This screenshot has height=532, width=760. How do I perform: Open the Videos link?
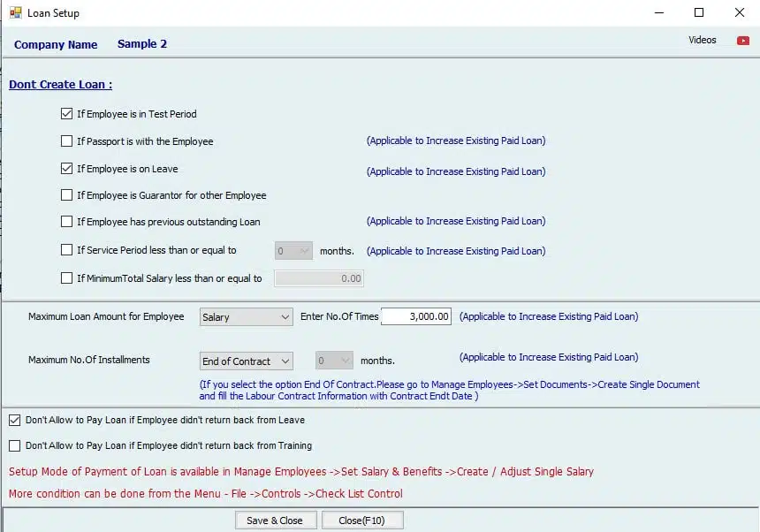click(703, 41)
